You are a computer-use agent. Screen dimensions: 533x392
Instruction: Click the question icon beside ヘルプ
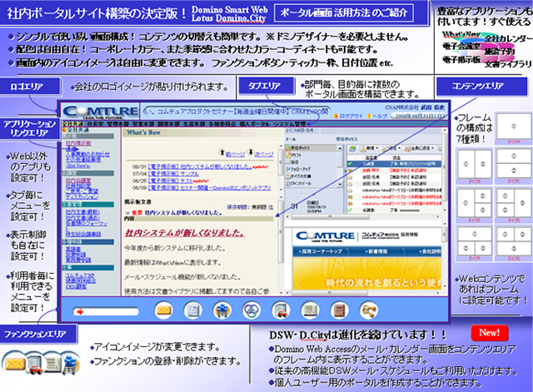[369, 117]
